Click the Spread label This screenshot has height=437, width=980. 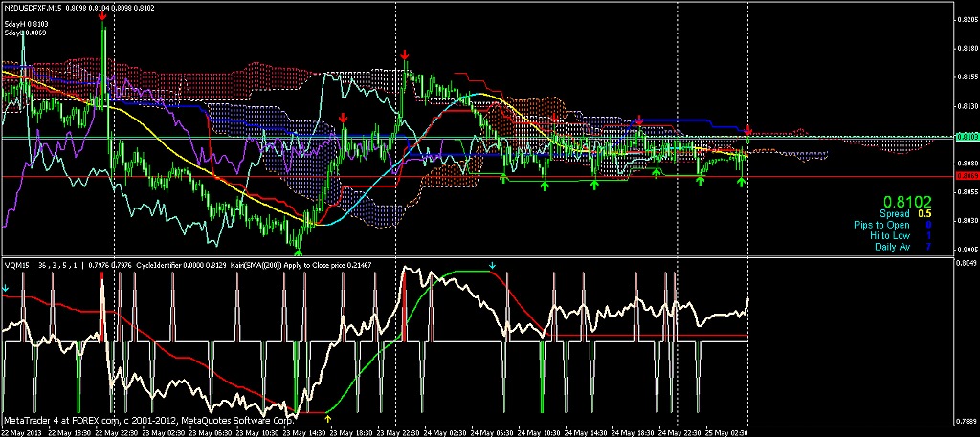pos(894,214)
